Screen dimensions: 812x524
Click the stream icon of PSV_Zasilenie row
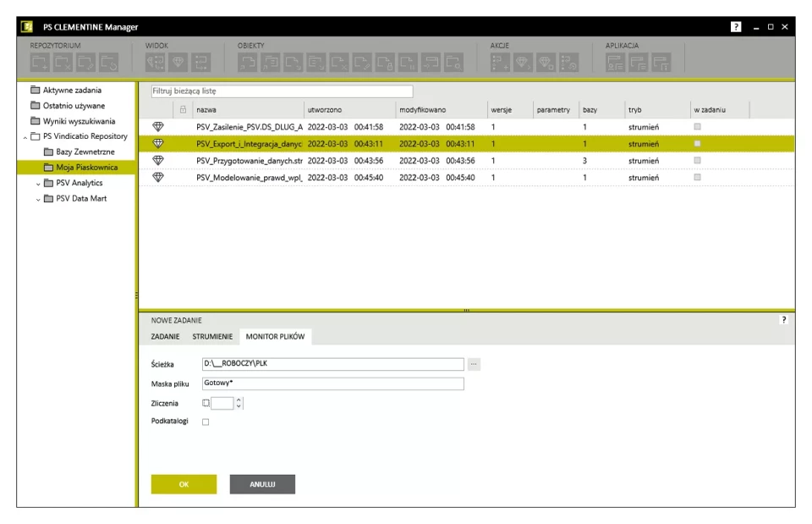[x=157, y=127]
